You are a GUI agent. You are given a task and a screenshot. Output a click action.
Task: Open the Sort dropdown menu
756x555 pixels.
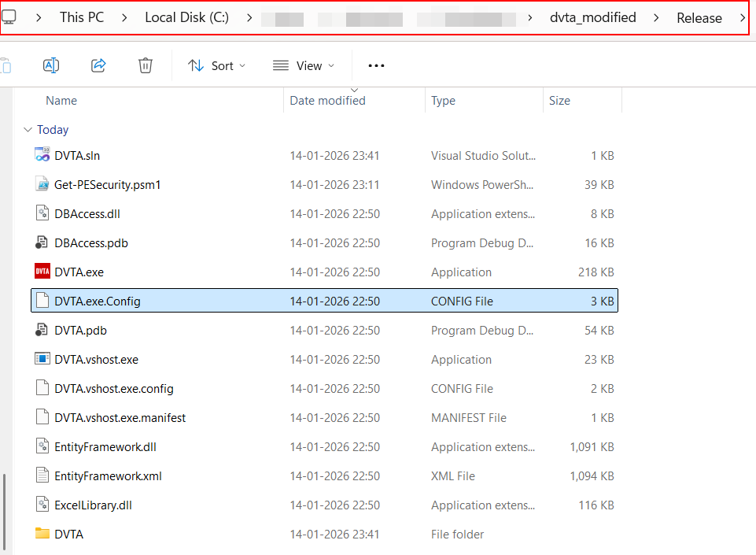[217, 65]
